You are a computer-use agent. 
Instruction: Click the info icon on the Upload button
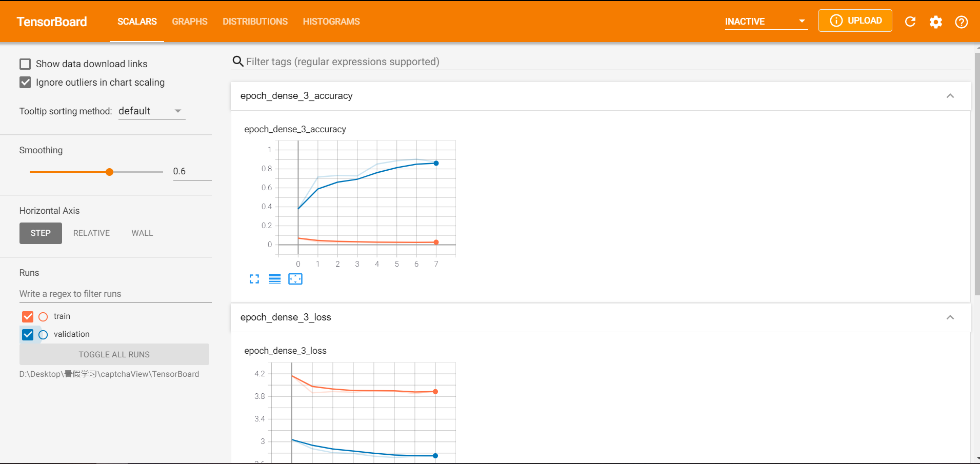[836, 21]
